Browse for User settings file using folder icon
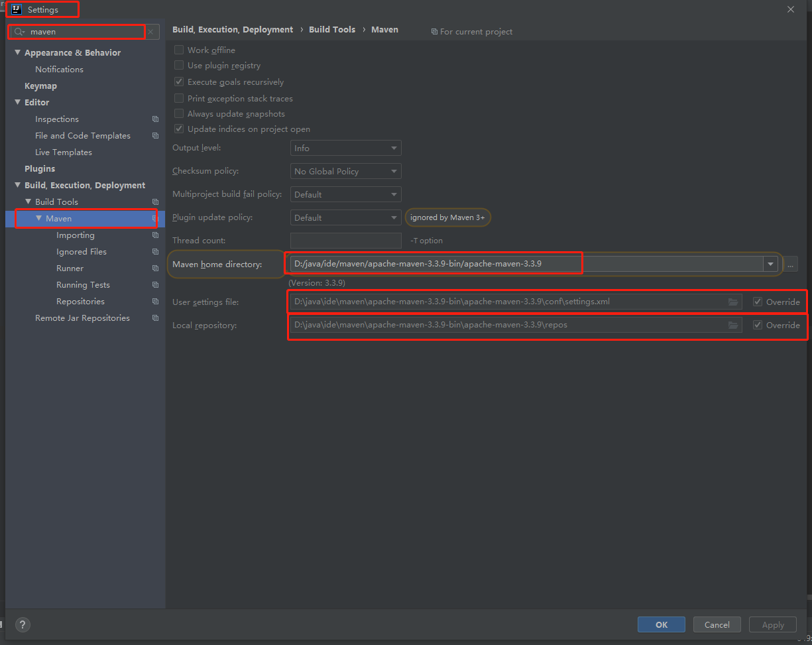 point(733,302)
